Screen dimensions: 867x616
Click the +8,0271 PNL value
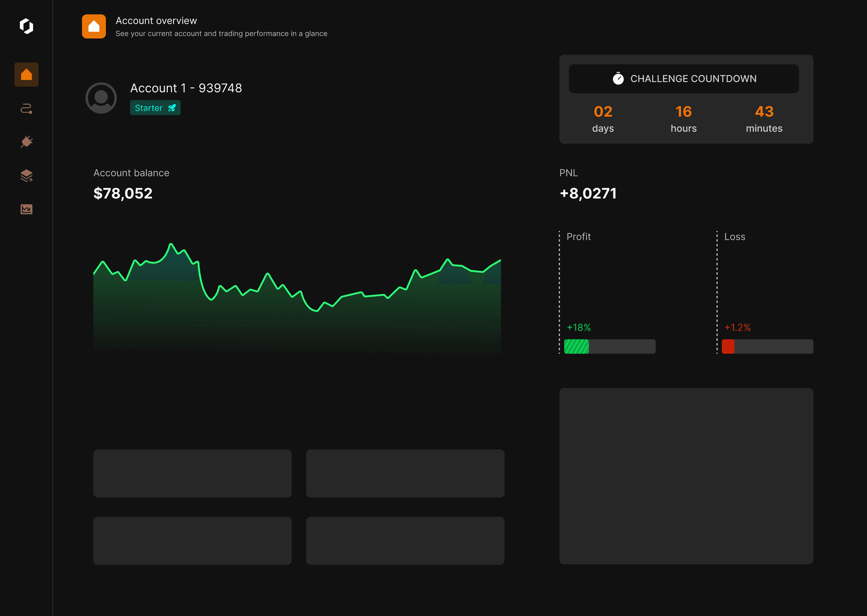(588, 193)
